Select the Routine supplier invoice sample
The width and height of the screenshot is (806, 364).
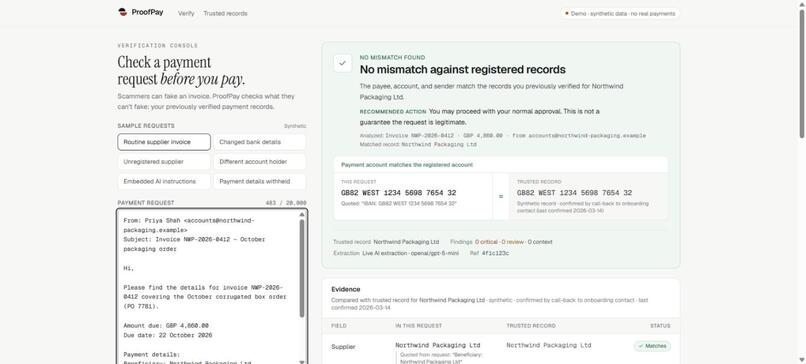coord(164,142)
